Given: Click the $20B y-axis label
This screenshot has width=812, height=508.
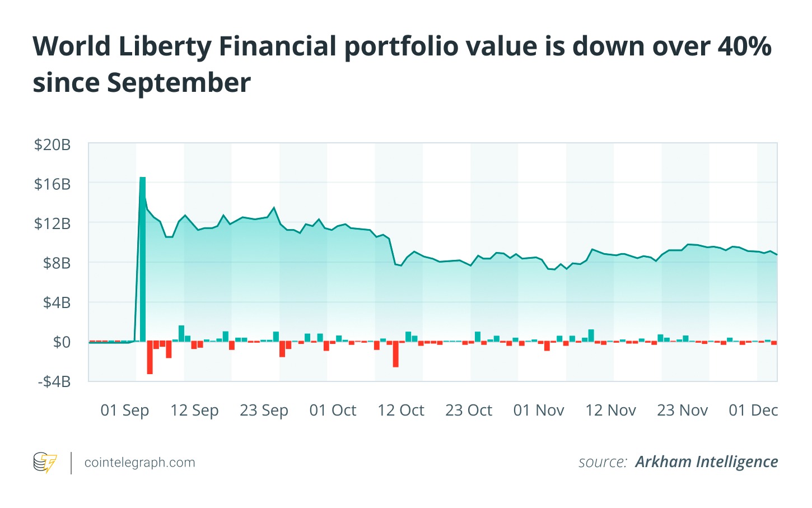Looking at the screenshot, I should (x=52, y=145).
